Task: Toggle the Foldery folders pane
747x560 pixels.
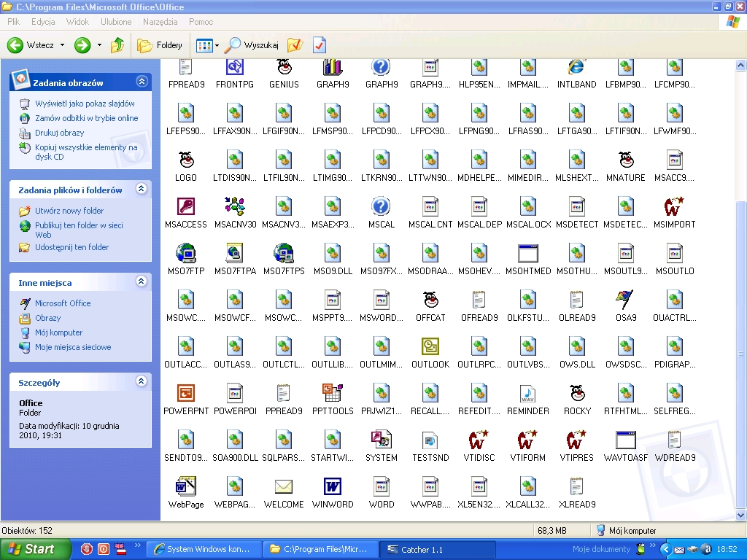Action: 160,45
